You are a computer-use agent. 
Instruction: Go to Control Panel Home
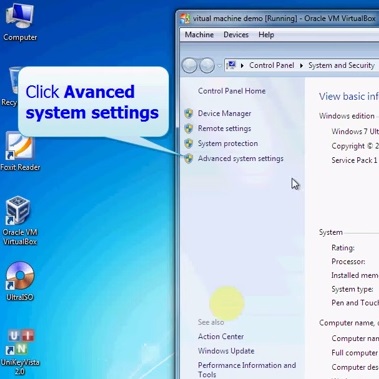tap(232, 91)
